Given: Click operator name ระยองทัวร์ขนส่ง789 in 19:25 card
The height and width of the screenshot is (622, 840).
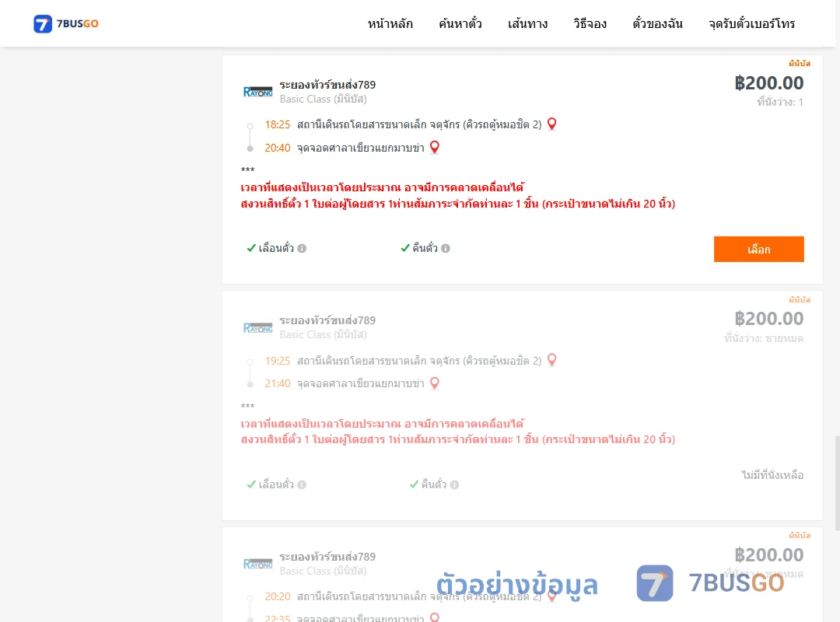Looking at the screenshot, I should [x=327, y=320].
